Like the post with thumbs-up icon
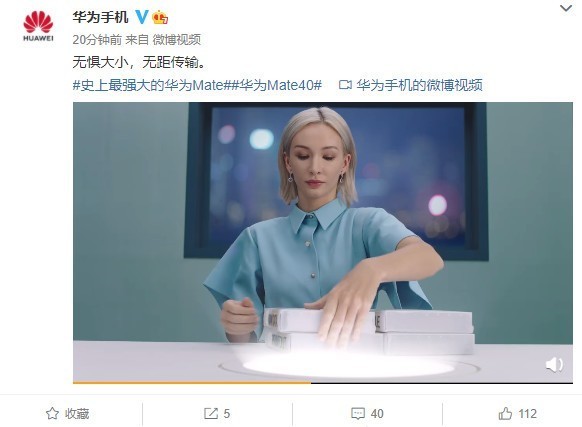 (505, 413)
